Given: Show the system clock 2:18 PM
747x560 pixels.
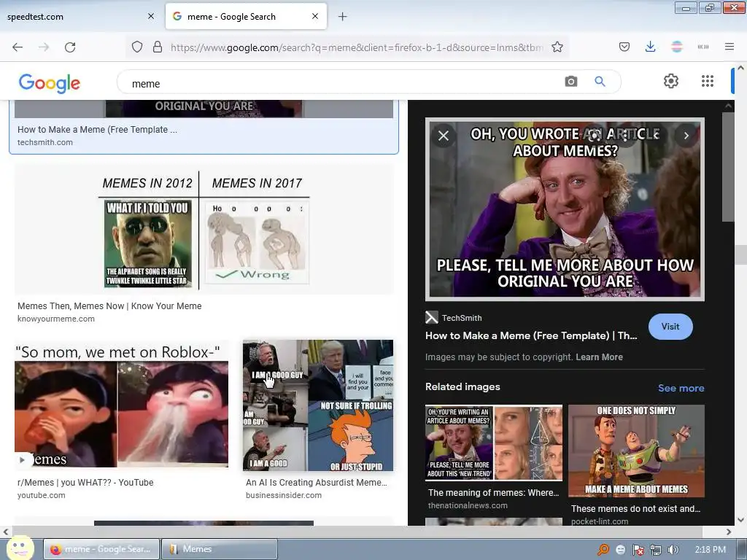Looking at the screenshot, I should click(710, 550).
